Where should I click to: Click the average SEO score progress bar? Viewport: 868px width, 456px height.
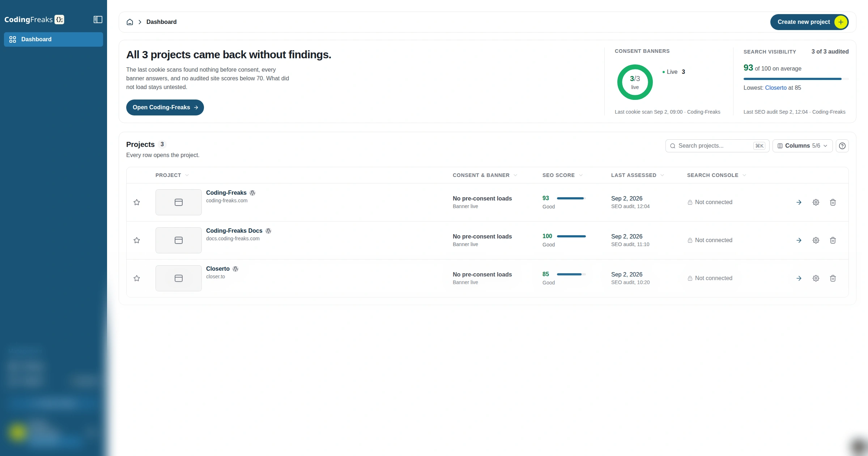(796, 79)
